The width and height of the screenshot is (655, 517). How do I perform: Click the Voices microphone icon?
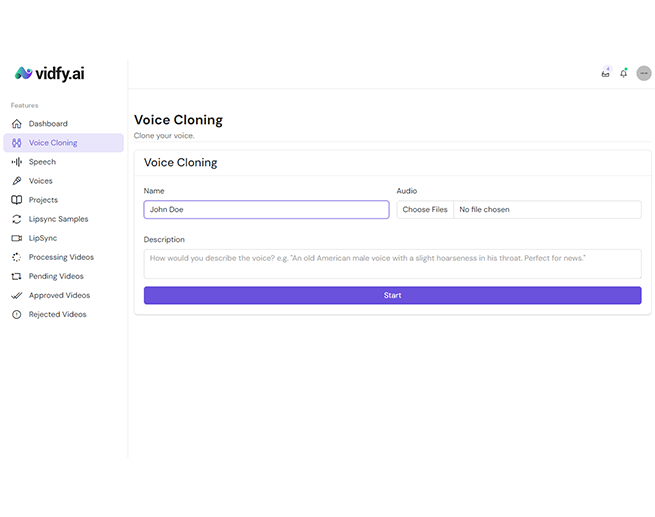pyautogui.click(x=17, y=181)
